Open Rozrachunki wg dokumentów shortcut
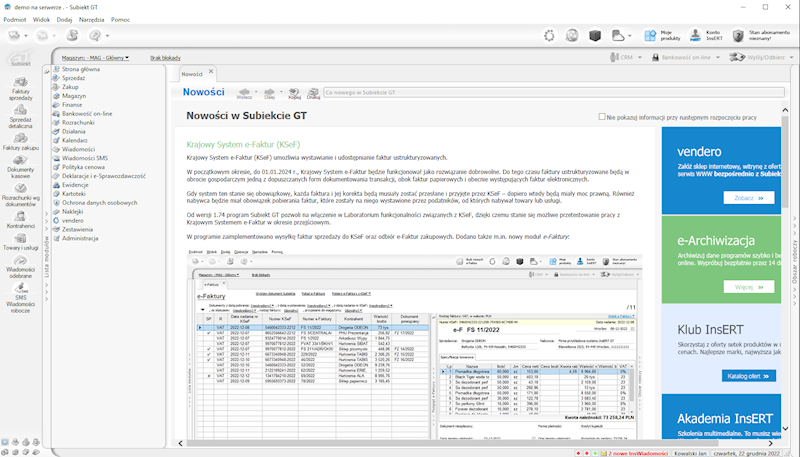This screenshot has height=457, width=800. click(x=20, y=195)
